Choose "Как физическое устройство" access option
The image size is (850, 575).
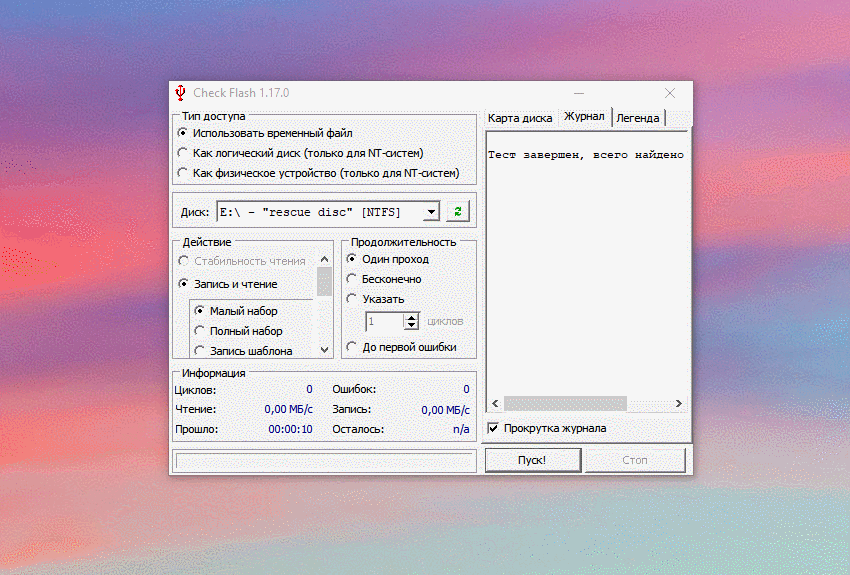pos(182,173)
